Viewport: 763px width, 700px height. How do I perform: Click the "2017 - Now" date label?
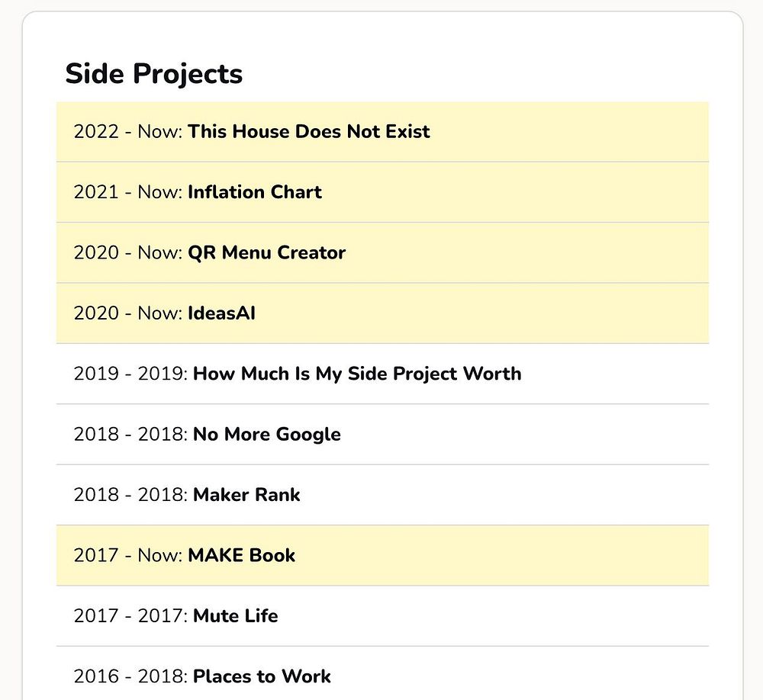[x=127, y=555]
